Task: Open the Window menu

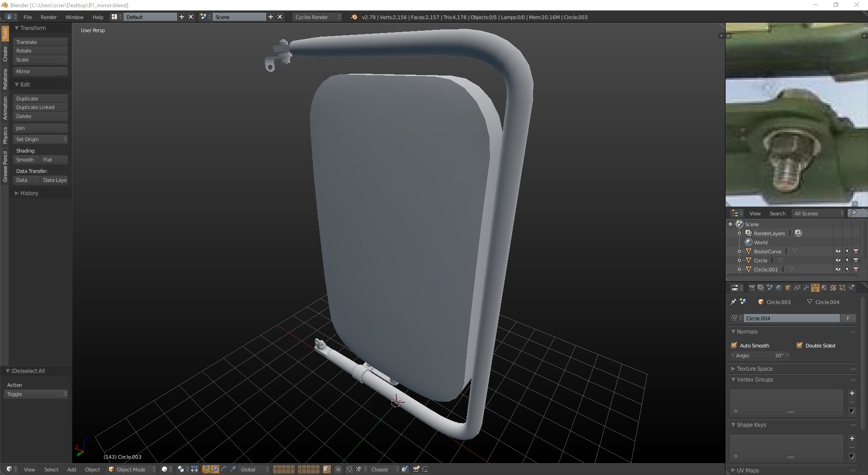Action: pyautogui.click(x=74, y=17)
